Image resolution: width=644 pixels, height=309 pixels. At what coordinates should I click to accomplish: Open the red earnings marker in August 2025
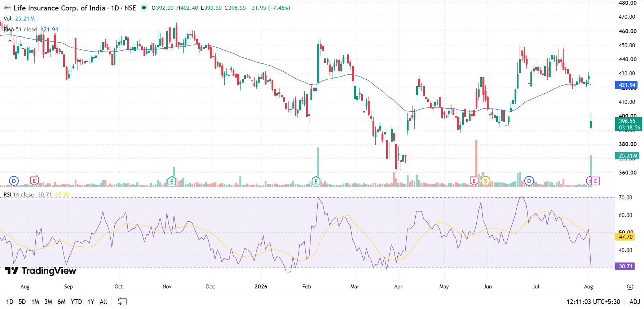click(x=34, y=181)
